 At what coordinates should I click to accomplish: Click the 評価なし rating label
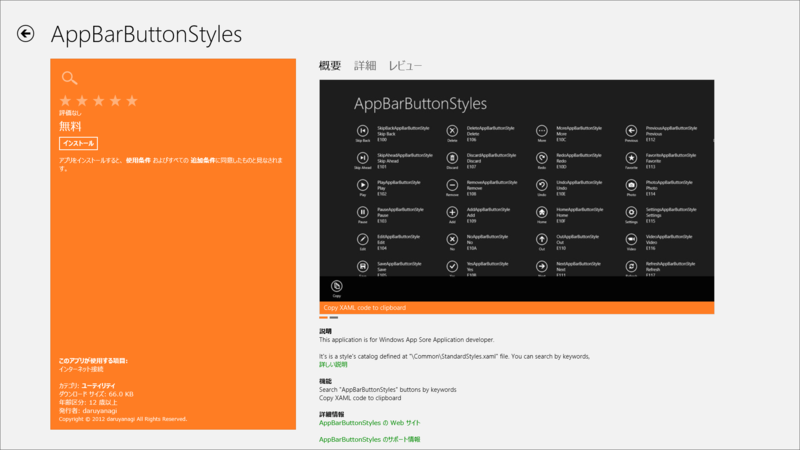(70, 113)
